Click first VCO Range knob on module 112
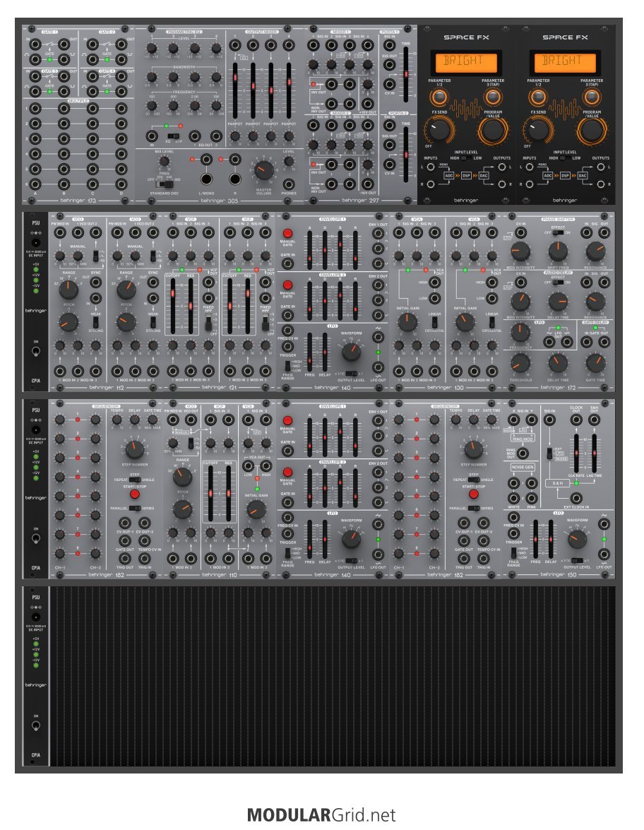 pyautogui.click(x=68, y=290)
